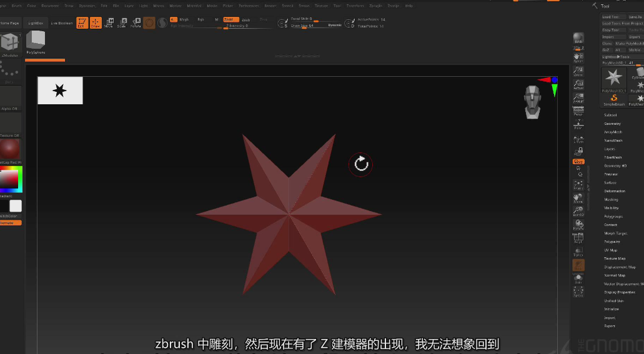Open the Brush menu
The image size is (644, 354).
pos(16,6)
